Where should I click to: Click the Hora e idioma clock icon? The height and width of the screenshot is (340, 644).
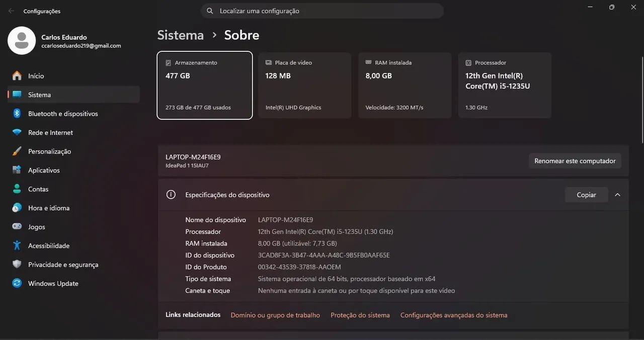point(17,208)
